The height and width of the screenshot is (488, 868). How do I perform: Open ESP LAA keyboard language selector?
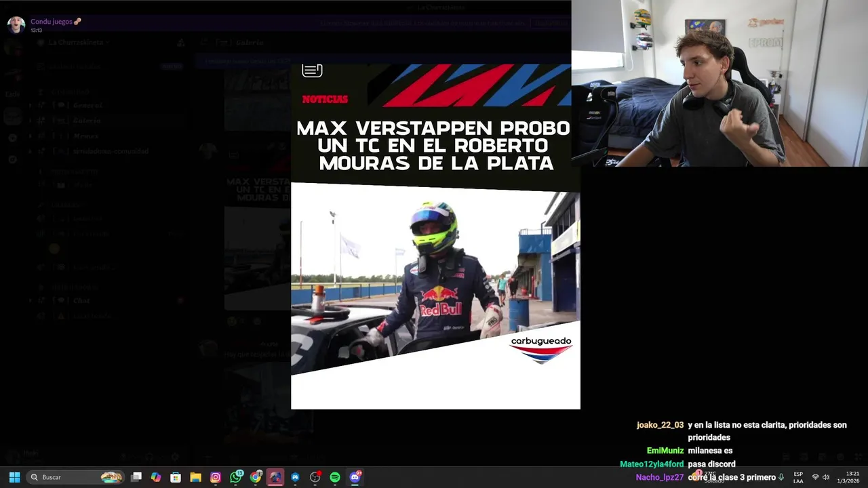(798, 477)
